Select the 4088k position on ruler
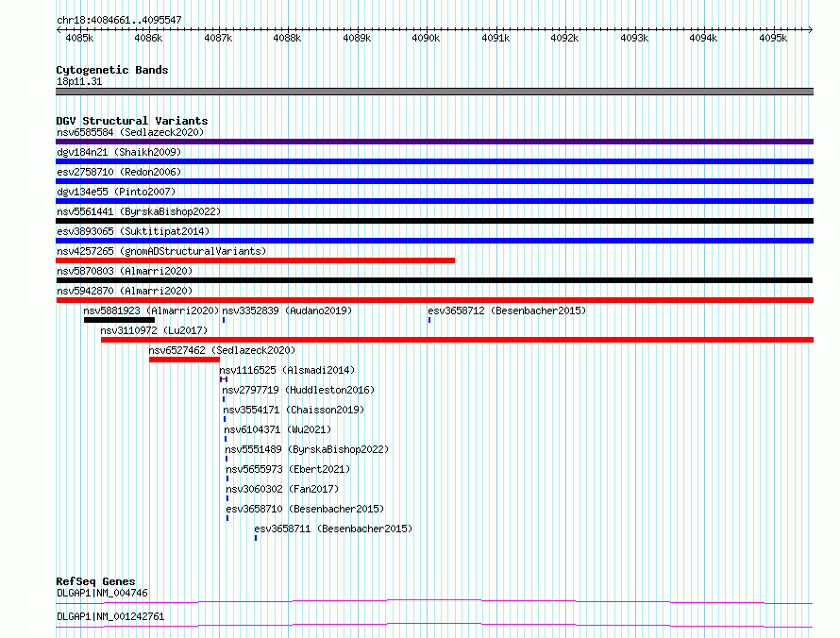The height and width of the screenshot is (638, 840). 287,38
